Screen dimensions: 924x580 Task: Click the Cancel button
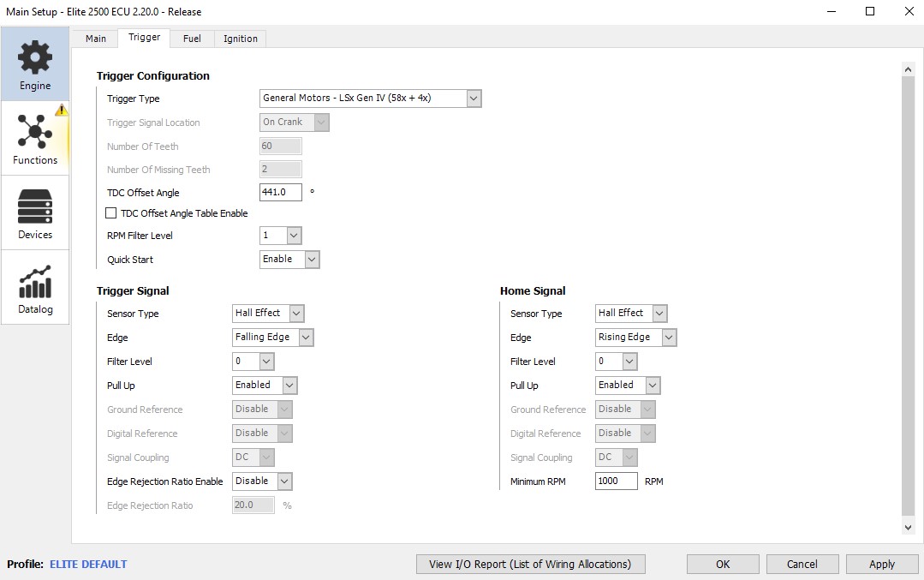point(802,564)
